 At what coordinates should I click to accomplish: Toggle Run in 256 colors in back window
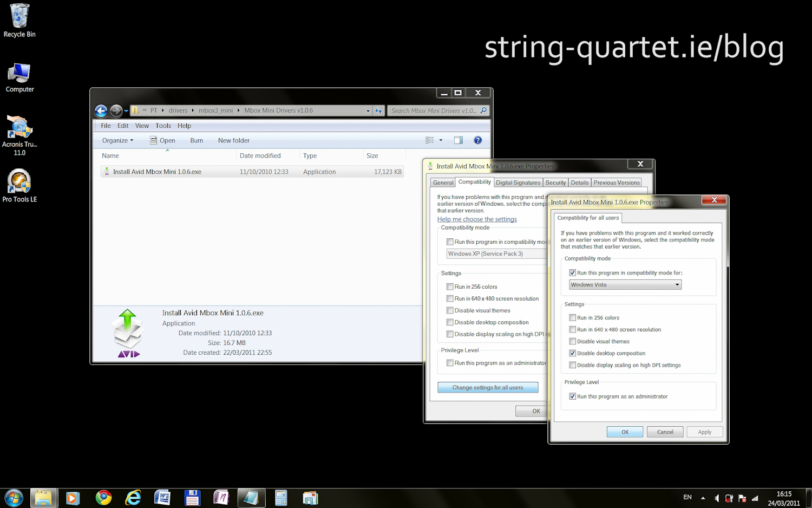(x=450, y=286)
